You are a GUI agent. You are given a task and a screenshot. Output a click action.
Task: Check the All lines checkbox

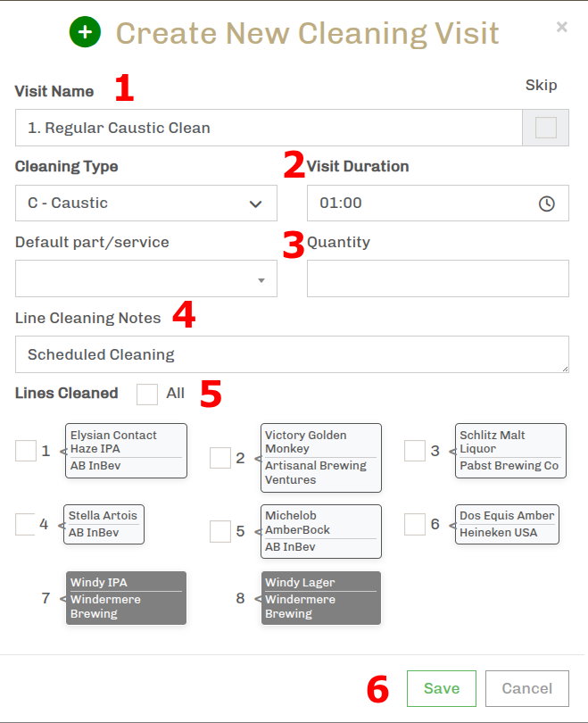[147, 394]
